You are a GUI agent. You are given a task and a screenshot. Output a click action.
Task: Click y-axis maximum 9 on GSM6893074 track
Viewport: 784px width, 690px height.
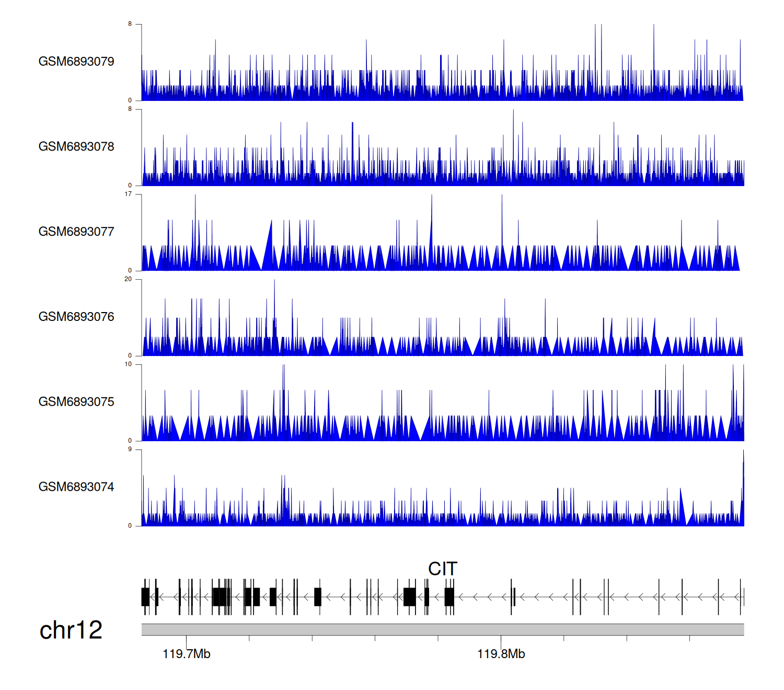coord(130,450)
